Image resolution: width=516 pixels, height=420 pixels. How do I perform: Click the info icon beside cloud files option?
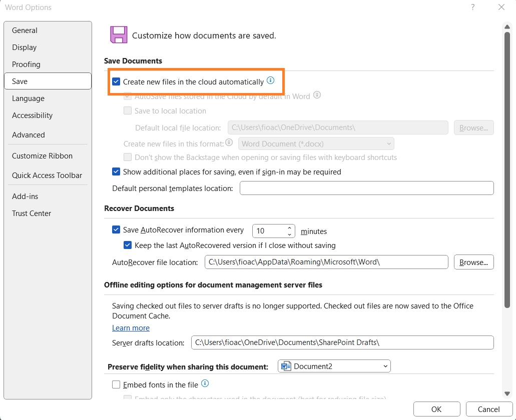coord(271,79)
